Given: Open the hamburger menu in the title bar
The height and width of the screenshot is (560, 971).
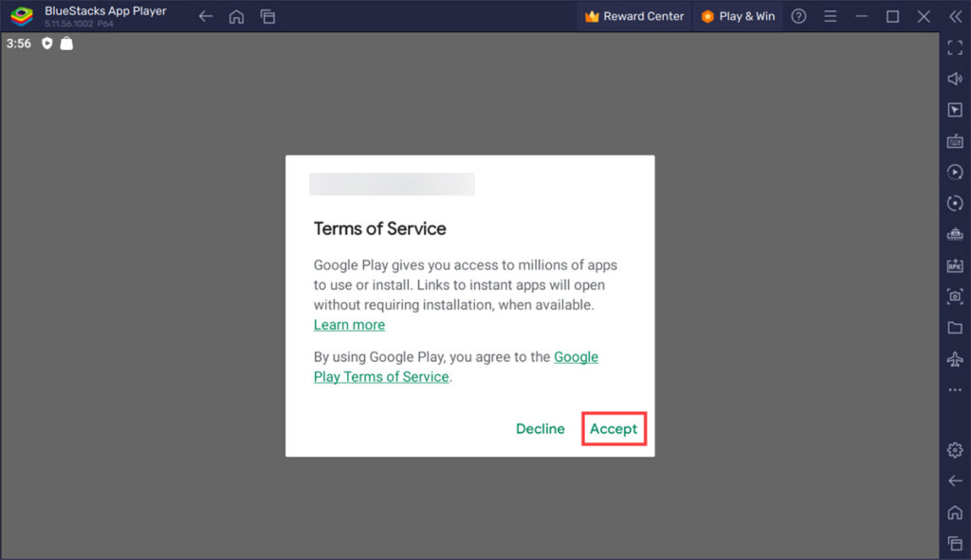Looking at the screenshot, I should pos(830,16).
